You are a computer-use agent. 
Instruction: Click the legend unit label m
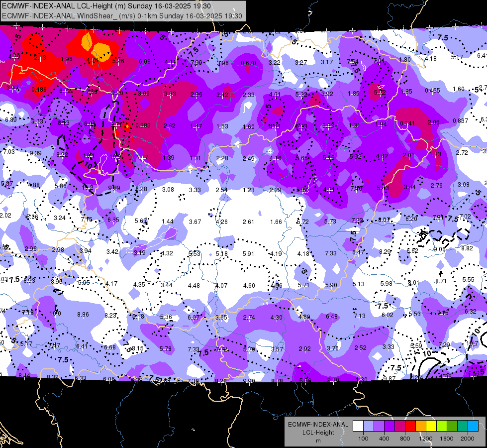pyautogui.click(x=318, y=441)
